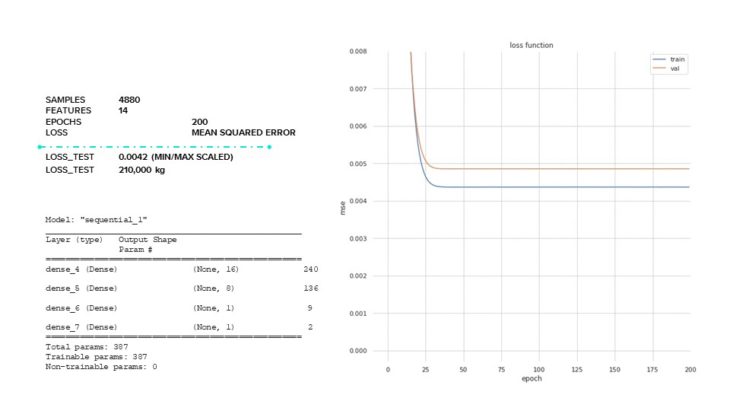
Task: Click the 'loss function' chart title
Action: click(x=531, y=45)
